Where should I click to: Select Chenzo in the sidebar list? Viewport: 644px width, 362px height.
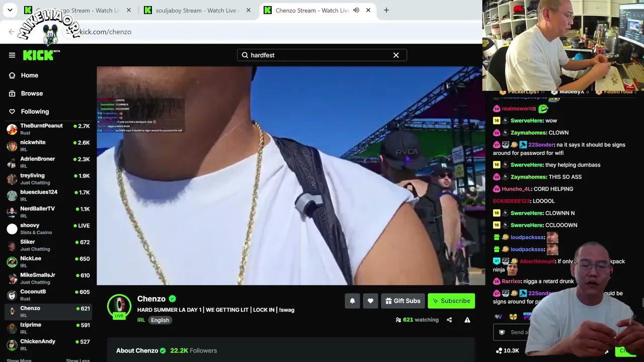48,312
